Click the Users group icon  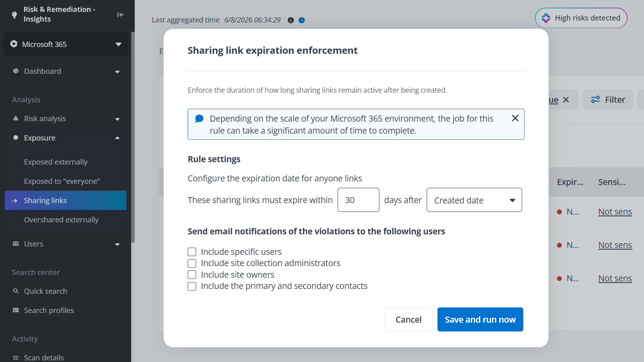pos(16,244)
